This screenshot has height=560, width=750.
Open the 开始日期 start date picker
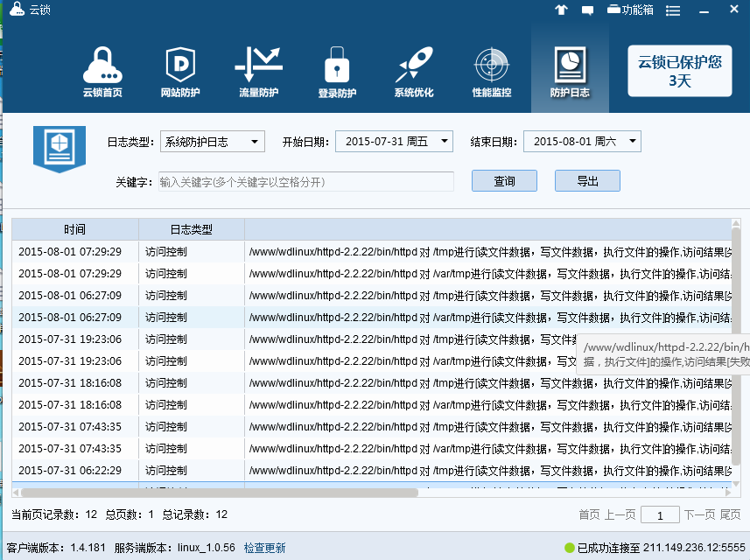(x=396, y=142)
